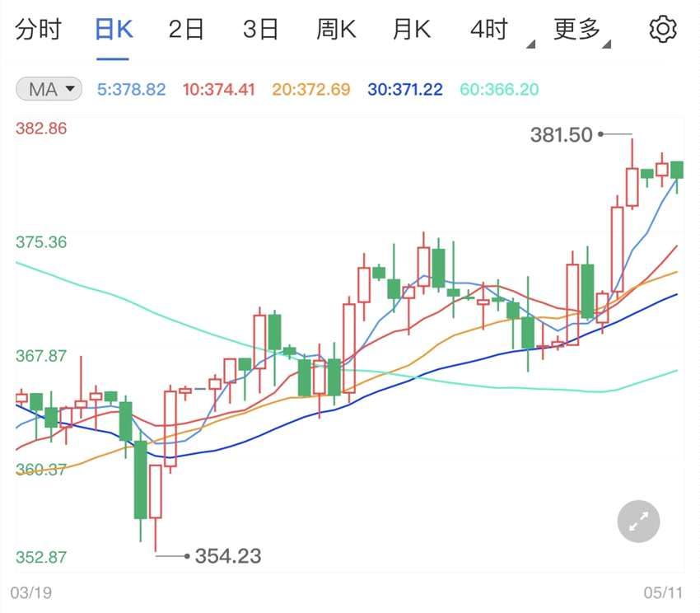Click the 3日 view button

pos(260,28)
